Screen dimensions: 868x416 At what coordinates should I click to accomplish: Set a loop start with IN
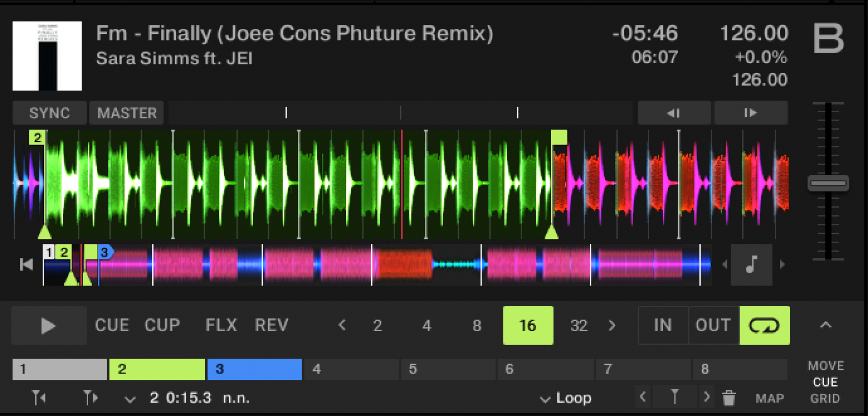pos(662,325)
